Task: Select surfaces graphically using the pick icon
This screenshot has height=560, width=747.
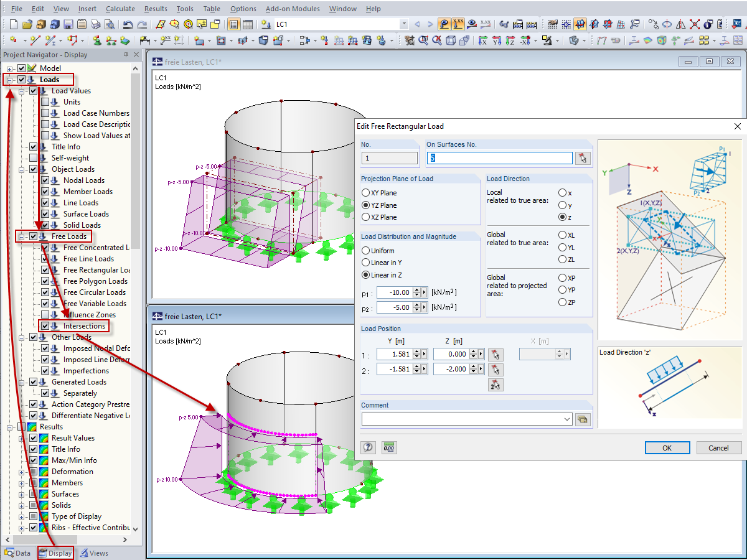Action: coord(583,158)
